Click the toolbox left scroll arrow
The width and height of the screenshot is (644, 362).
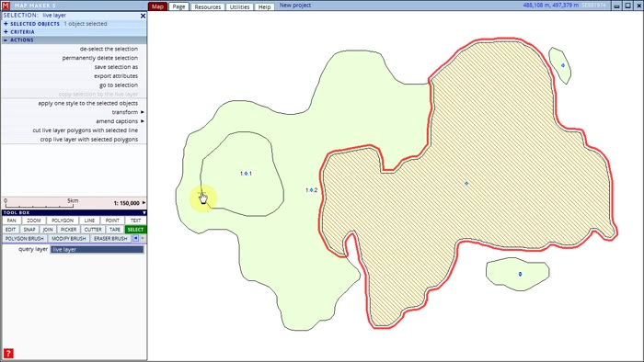point(135,238)
